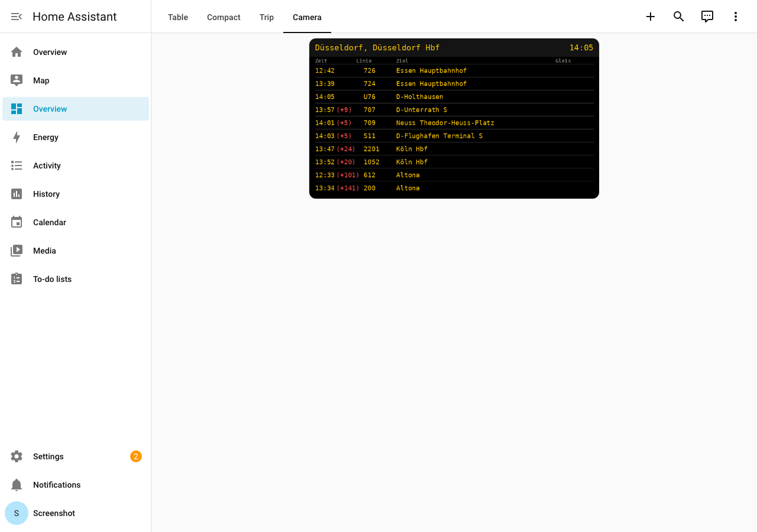Switch to the Table tab
This screenshot has height=532, width=757.
[x=178, y=17]
